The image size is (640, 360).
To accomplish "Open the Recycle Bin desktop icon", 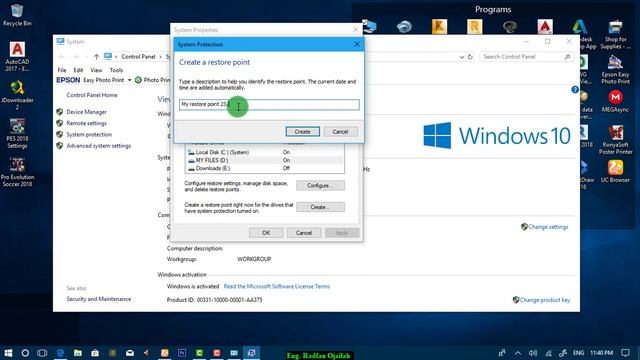I will [x=17, y=14].
